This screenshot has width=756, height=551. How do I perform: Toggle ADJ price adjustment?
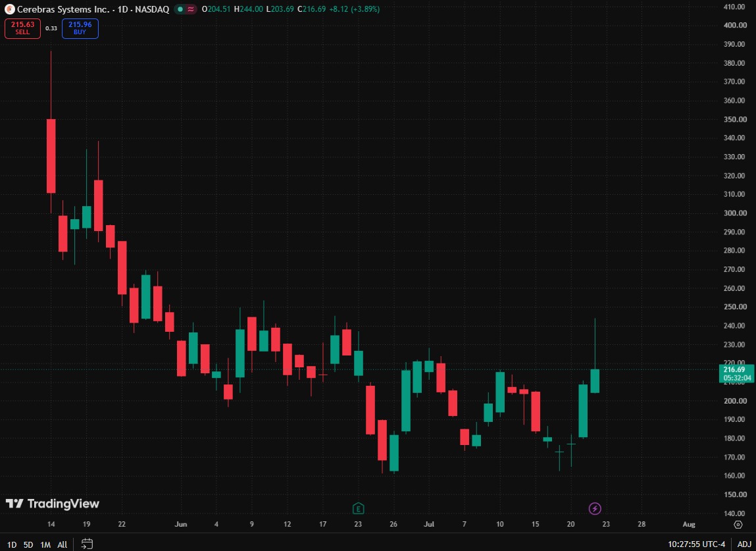click(744, 544)
